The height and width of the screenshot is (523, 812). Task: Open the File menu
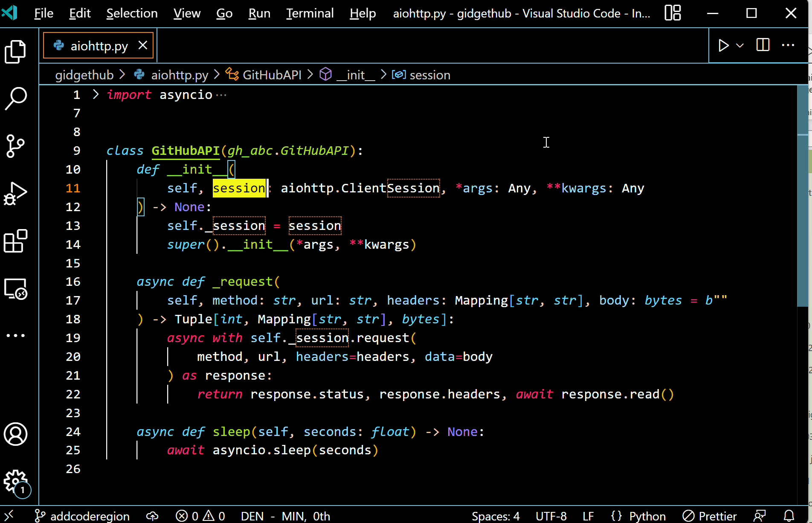click(43, 13)
